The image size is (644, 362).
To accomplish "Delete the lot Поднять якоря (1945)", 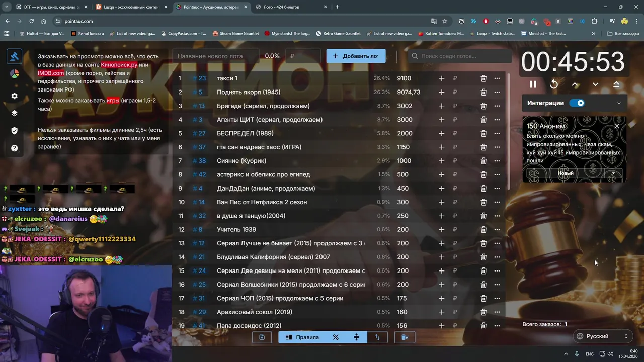I will 484,92.
